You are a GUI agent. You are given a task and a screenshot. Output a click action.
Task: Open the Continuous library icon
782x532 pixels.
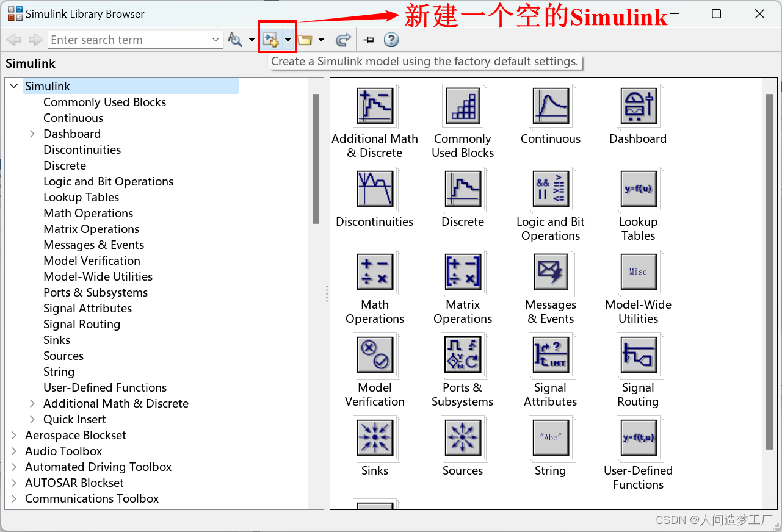pyautogui.click(x=551, y=106)
